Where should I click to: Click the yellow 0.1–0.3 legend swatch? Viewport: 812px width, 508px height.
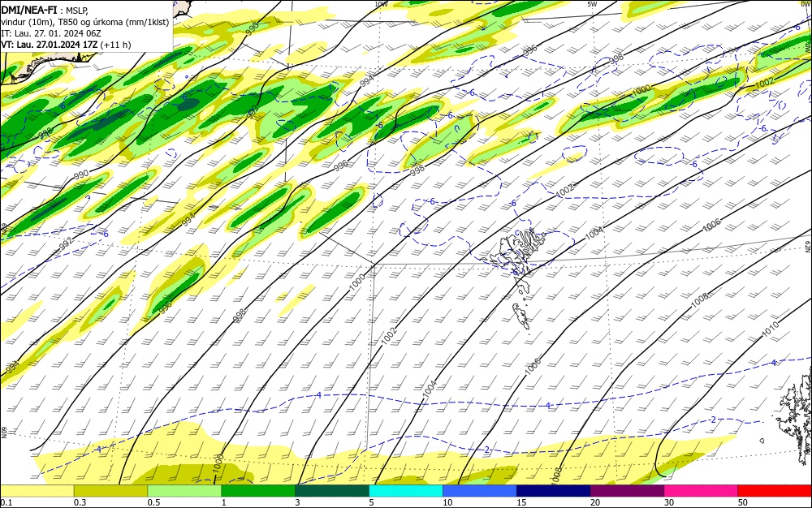(37, 491)
